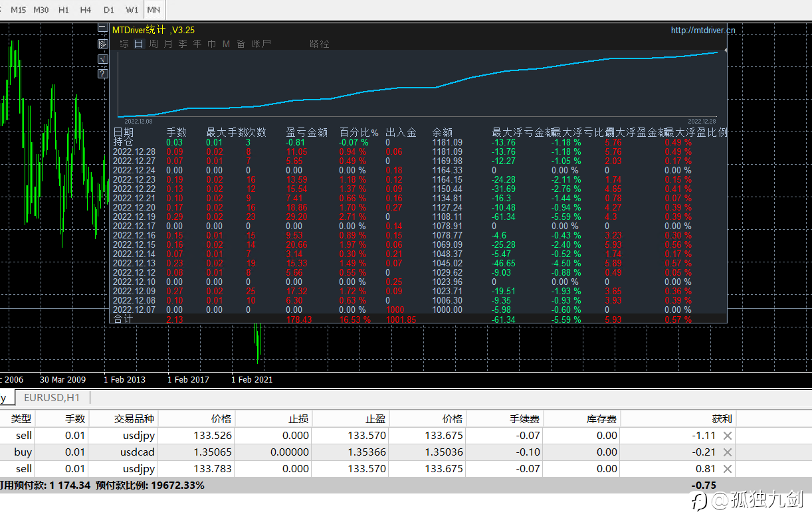Choose the MN monthly timeframe

pos(153,10)
